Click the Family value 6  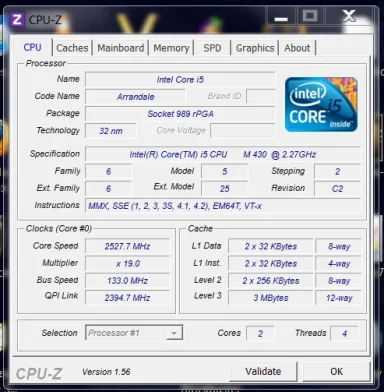108,171
